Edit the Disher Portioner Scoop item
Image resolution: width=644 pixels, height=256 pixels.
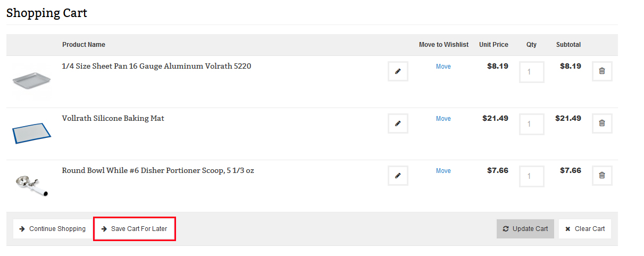pyautogui.click(x=398, y=176)
